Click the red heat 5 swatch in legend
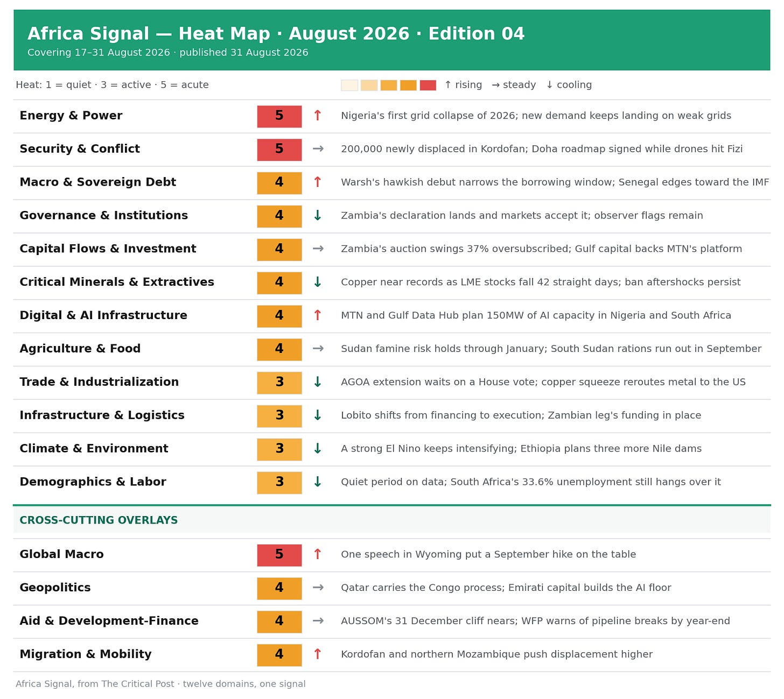Image resolution: width=784 pixels, height=699 pixels. [428, 85]
